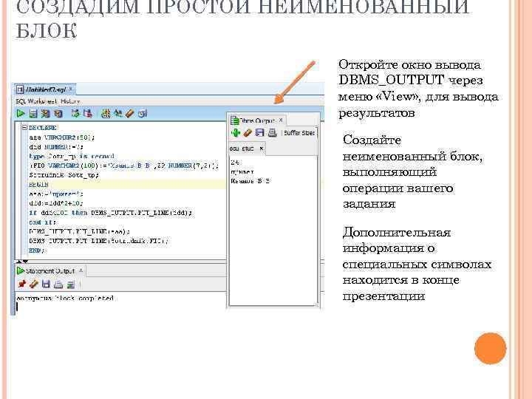
Task: Save Statement Output using floppy icon
Action: click(46, 284)
